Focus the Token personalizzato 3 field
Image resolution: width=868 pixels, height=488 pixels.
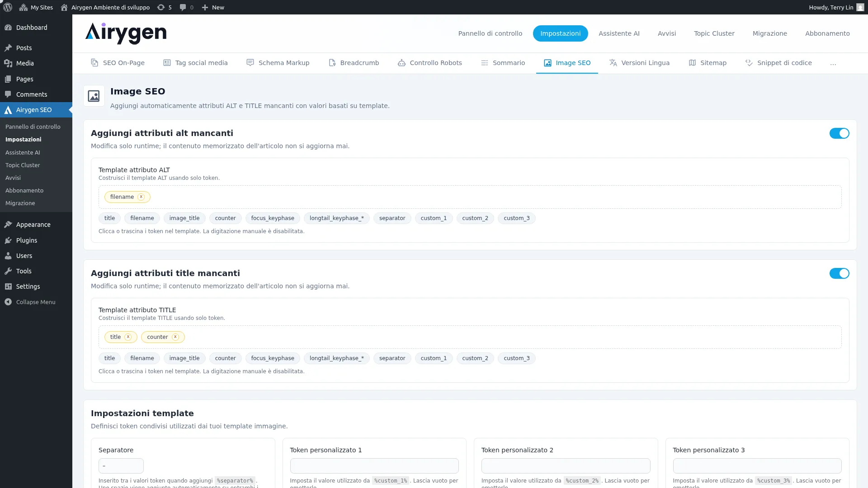[x=757, y=466]
